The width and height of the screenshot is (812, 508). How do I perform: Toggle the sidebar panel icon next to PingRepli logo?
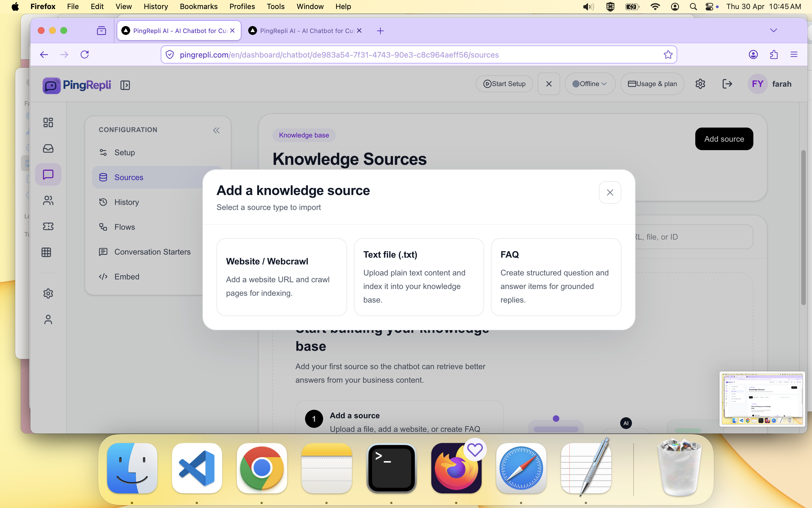pyautogui.click(x=125, y=85)
